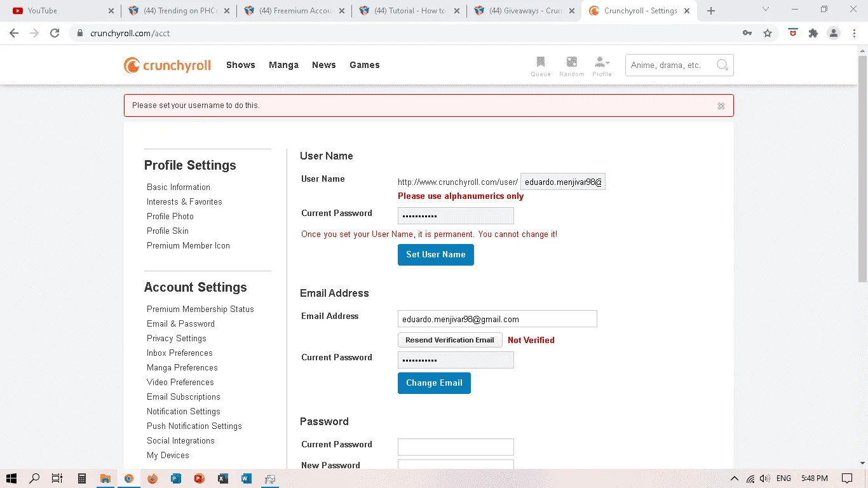The width and height of the screenshot is (868, 488).
Task: Open Excel from the taskbar
Action: point(223,478)
